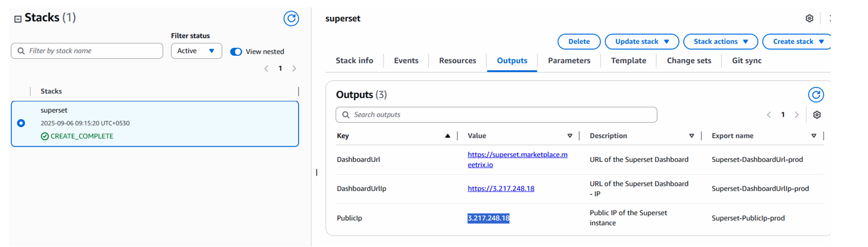Select the Outputs tab

512,61
